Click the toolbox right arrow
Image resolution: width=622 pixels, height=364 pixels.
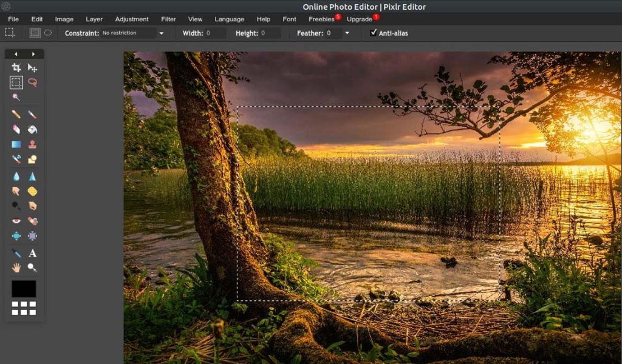click(x=33, y=54)
